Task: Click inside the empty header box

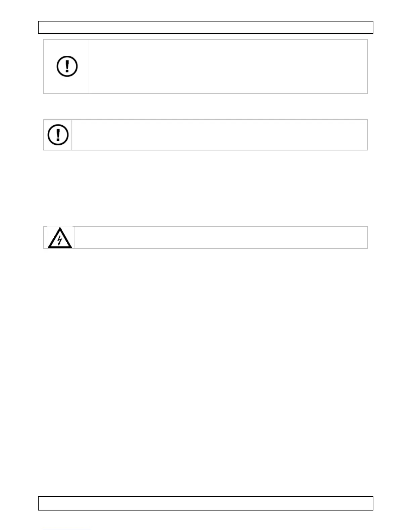Action: (x=206, y=28)
